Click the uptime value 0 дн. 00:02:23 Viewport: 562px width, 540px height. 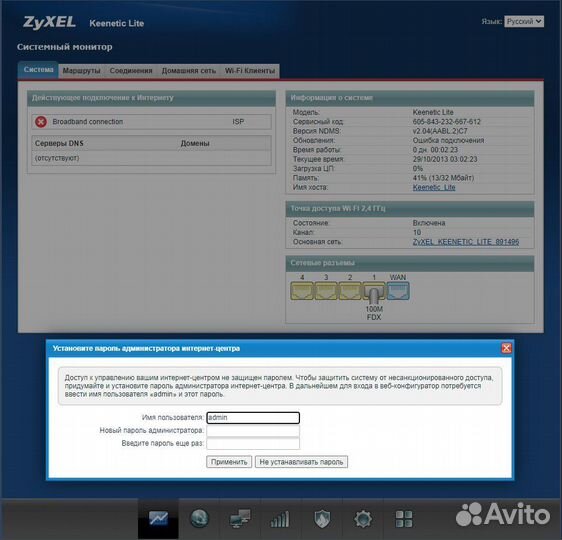click(435, 150)
